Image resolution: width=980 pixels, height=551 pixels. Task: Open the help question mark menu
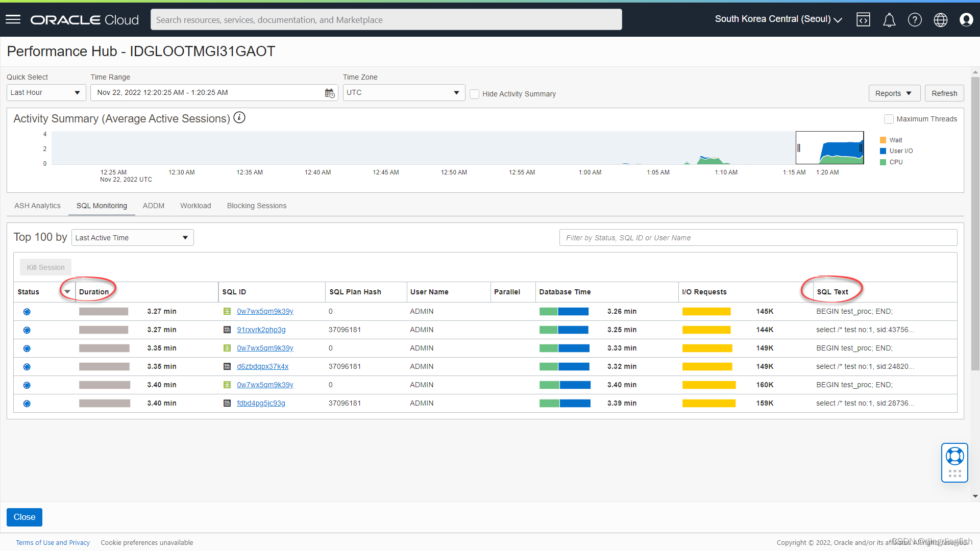(x=915, y=19)
